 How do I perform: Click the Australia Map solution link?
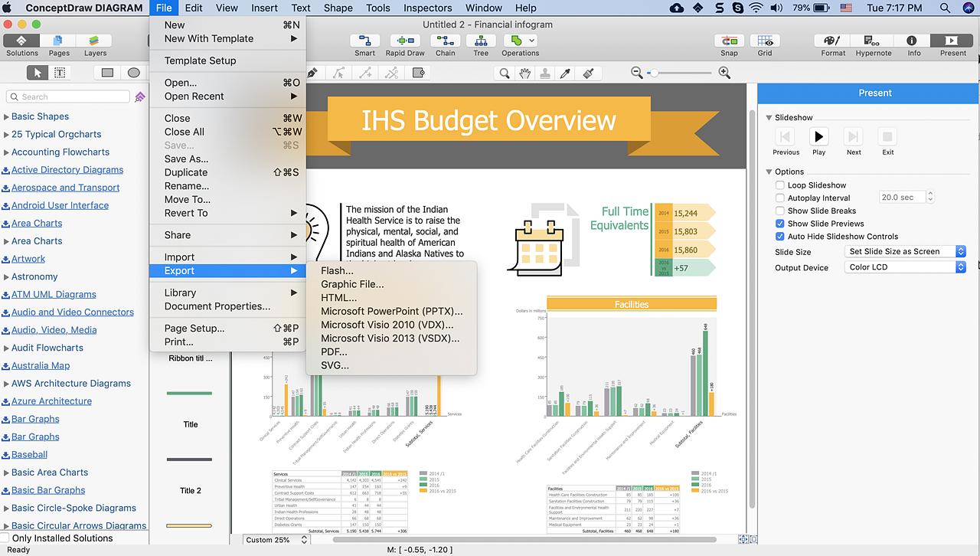41,365
